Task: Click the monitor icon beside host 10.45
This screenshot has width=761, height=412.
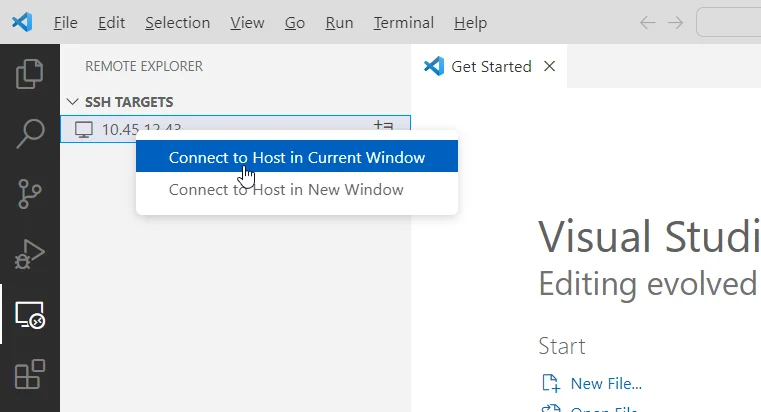Action: click(83, 129)
